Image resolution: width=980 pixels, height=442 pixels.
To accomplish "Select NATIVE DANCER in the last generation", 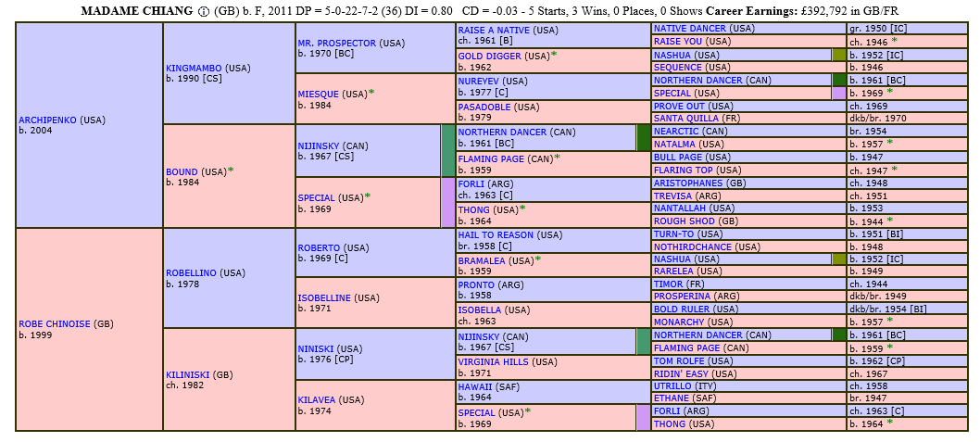I will 690,29.
